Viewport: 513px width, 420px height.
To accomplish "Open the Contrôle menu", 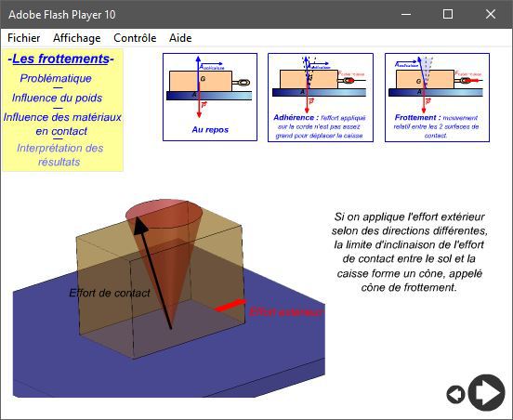I will click(x=135, y=38).
